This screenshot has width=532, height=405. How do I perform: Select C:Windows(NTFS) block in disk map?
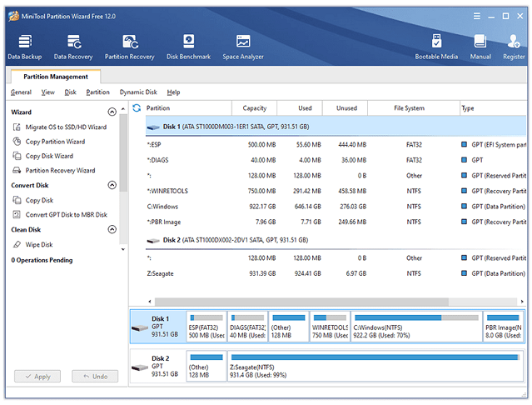(416, 327)
